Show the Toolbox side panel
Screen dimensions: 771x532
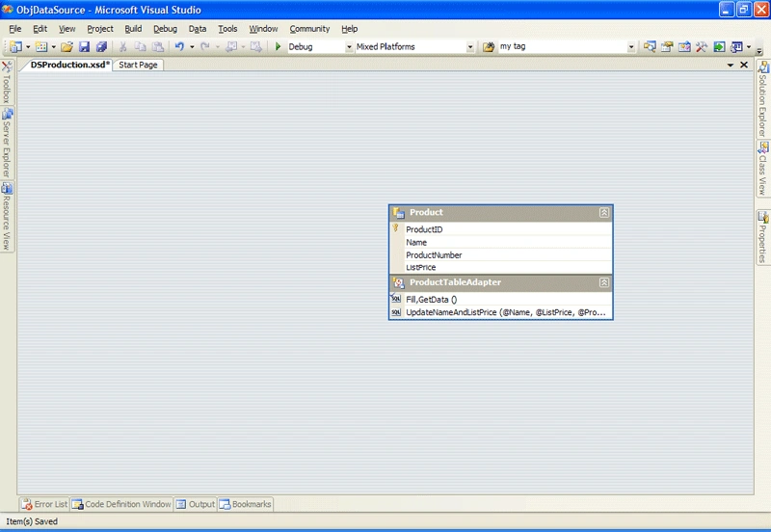pyautogui.click(x=7, y=83)
